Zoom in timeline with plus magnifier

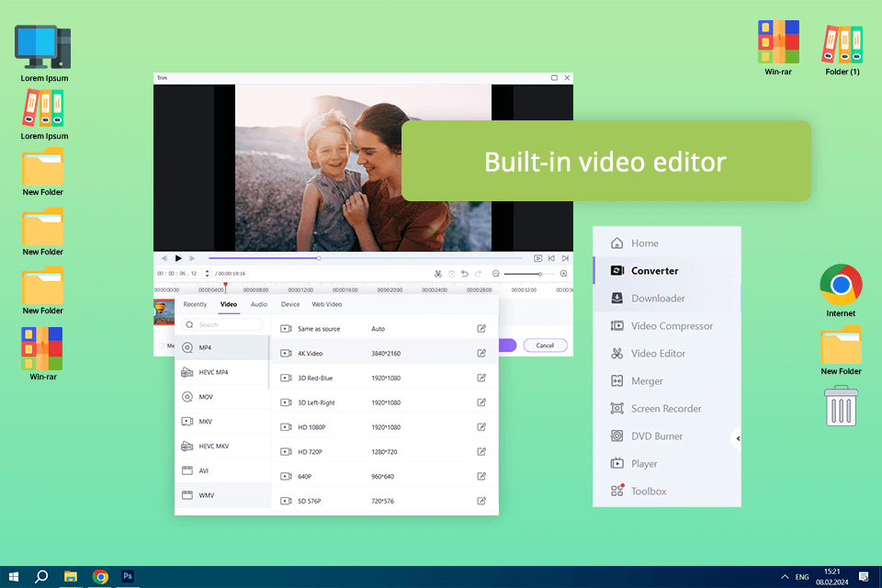tap(563, 274)
